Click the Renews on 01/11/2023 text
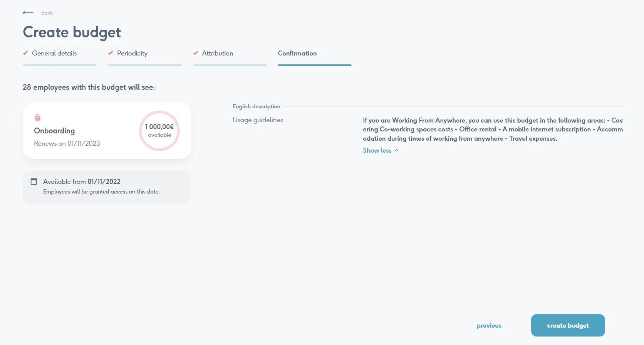This screenshot has height=345, width=644. tap(67, 143)
